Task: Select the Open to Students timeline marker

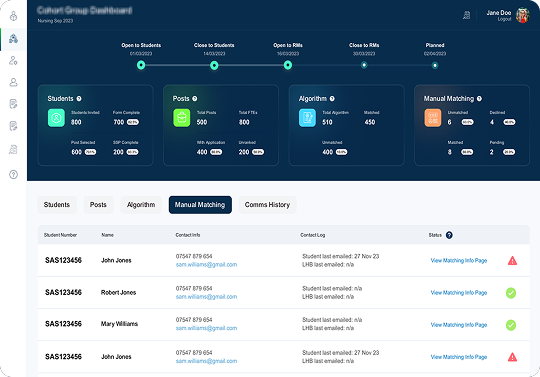Action: click(x=141, y=65)
